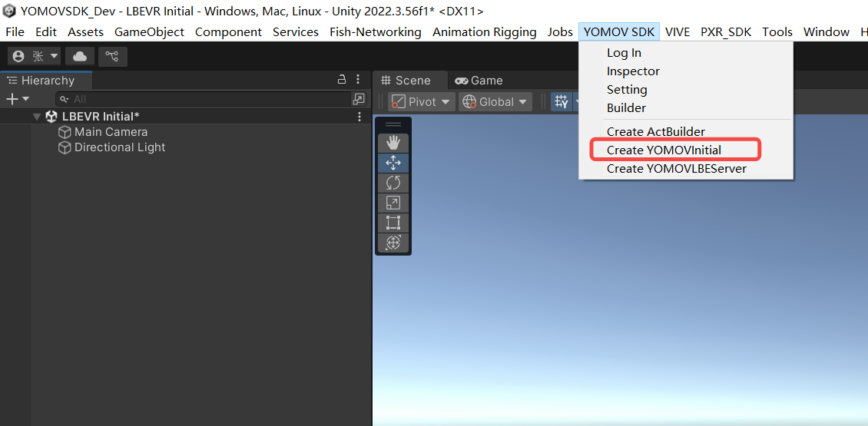Viewport: 868px width, 426px height.
Task: Open the VIVE menu
Action: (x=678, y=32)
